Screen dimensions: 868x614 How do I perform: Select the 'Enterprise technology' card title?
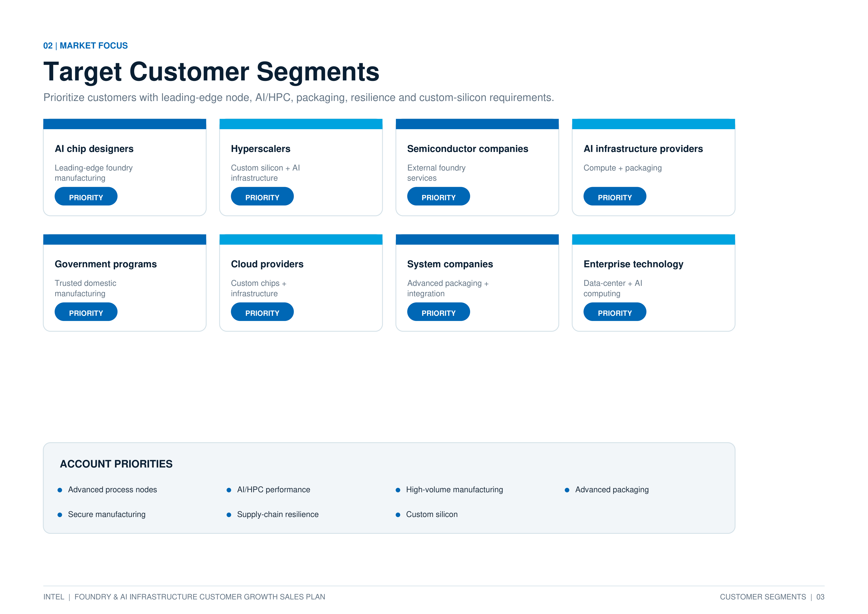pyautogui.click(x=633, y=264)
